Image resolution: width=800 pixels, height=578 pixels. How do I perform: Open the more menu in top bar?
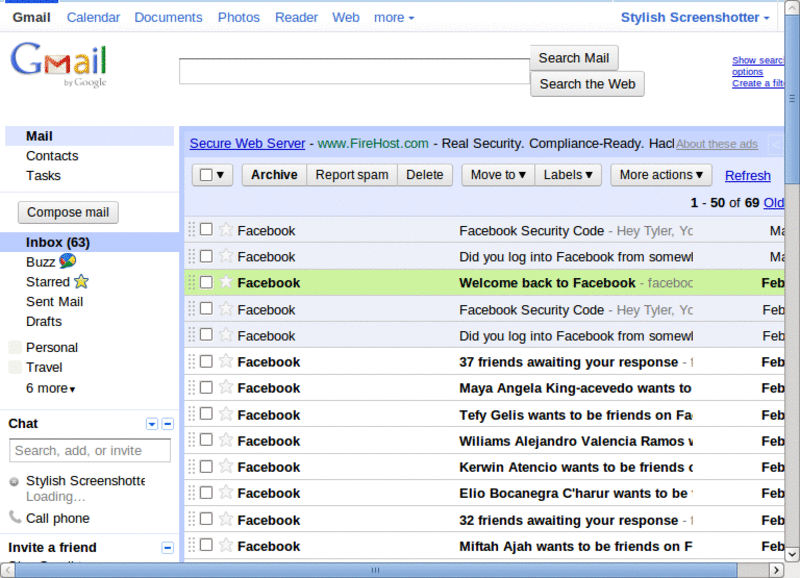point(394,17)
